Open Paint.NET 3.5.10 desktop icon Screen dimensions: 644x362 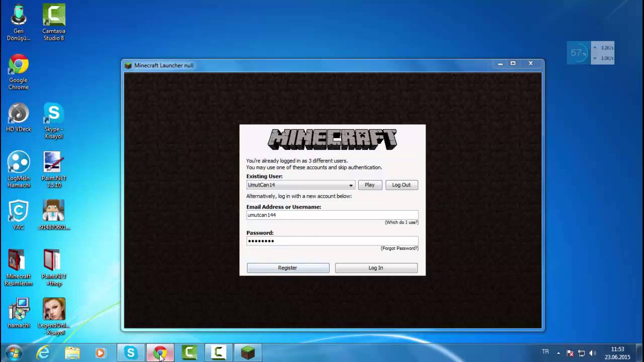(53, 170)
